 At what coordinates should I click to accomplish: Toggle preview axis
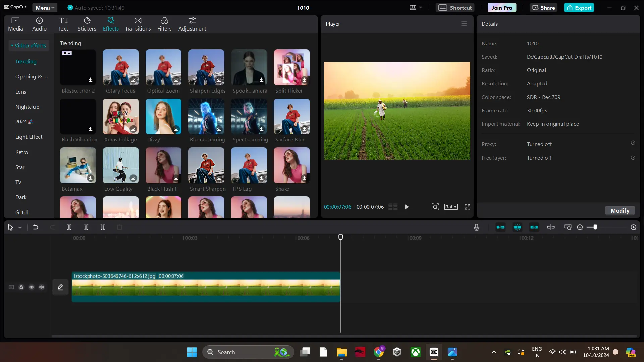pyautogui.click(x=551, y=227)
